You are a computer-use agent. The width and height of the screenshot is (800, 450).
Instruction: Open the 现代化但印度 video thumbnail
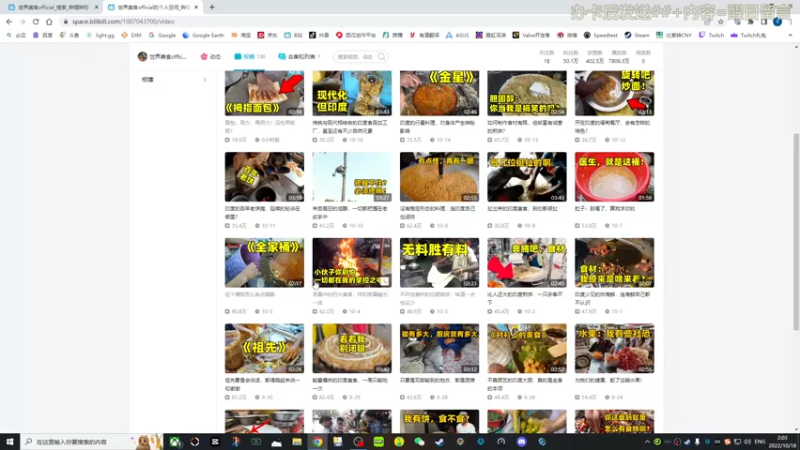(352, 93)
